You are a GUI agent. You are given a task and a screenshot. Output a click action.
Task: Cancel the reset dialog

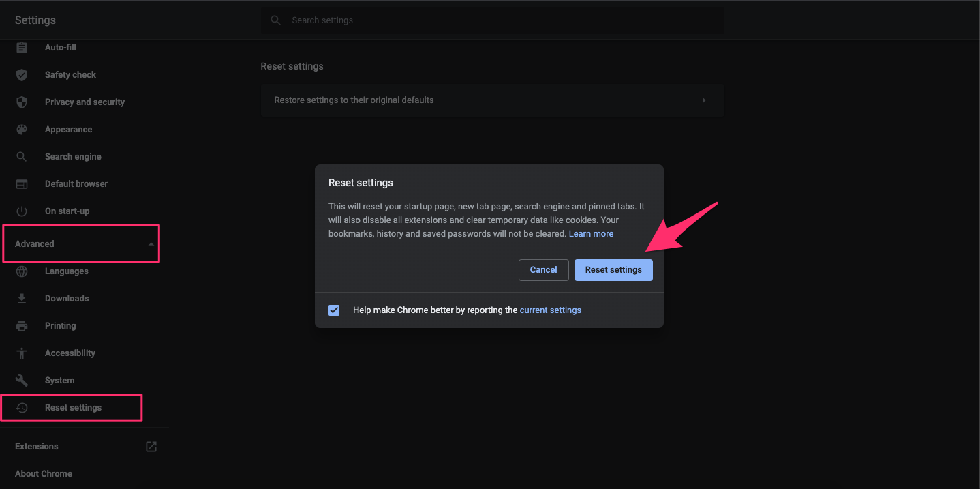543,270
